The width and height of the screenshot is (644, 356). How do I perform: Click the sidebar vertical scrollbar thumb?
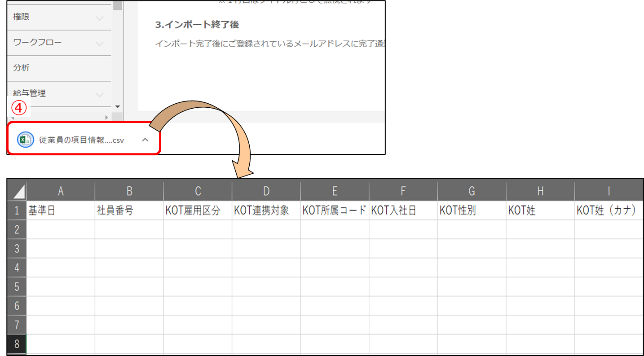[118, 5]
